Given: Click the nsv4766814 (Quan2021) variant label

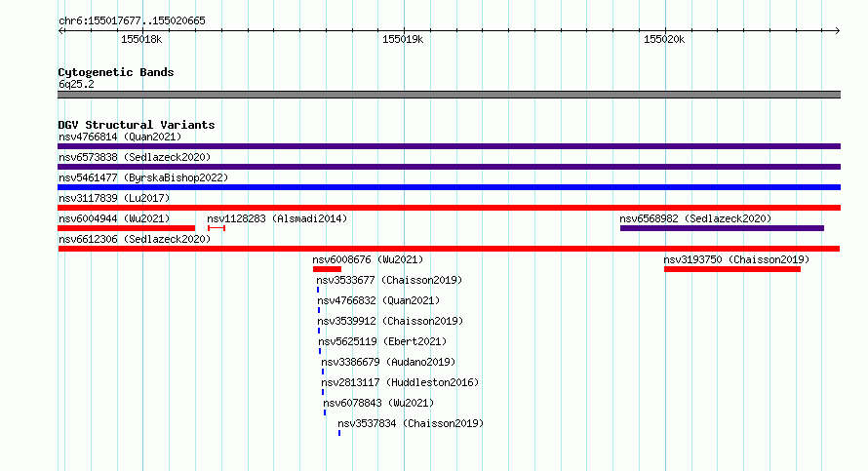Looking at the screenshot, I should pos(120,137).
